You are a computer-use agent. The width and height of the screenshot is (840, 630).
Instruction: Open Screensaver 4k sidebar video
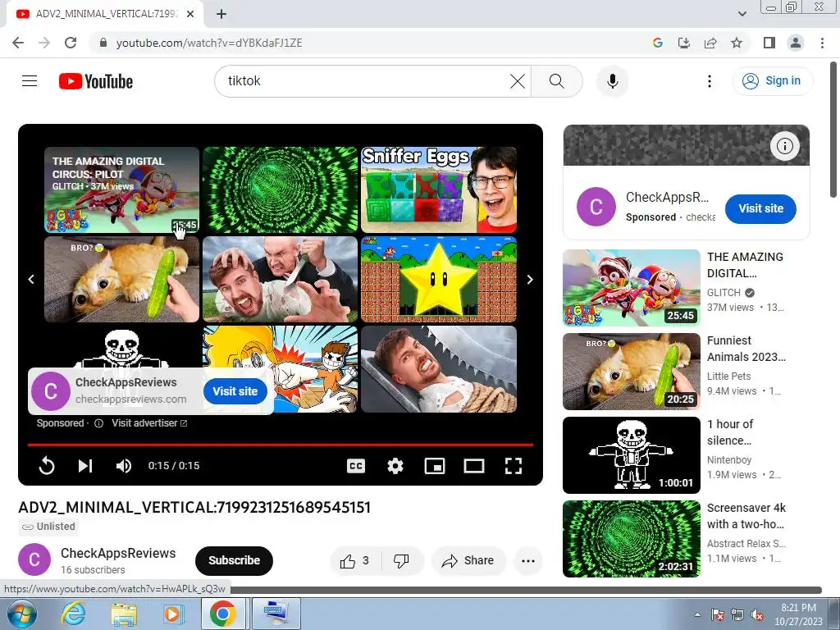[632, 539]
